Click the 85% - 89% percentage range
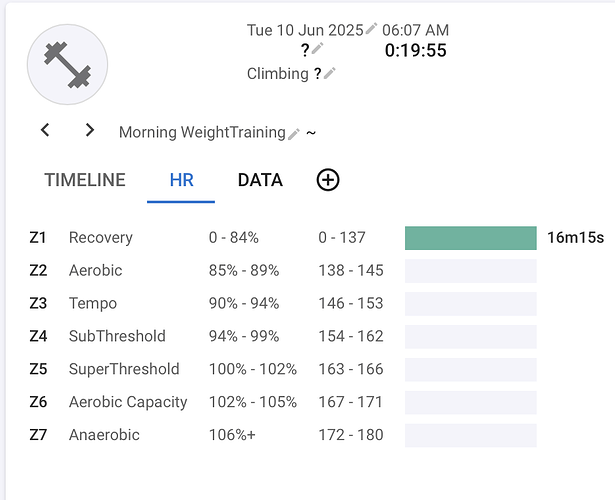Screen dimensions: 615x500 click(244, 271)
